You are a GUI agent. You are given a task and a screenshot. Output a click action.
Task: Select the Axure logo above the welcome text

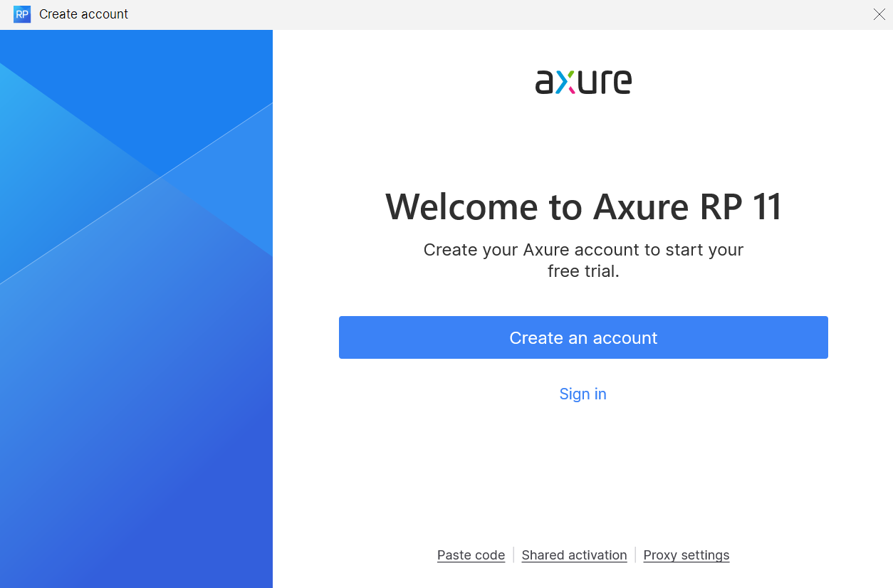(x=583, y=81)
